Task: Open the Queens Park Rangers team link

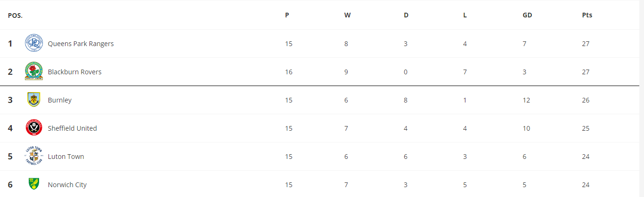Action: (x=81, y=44)
